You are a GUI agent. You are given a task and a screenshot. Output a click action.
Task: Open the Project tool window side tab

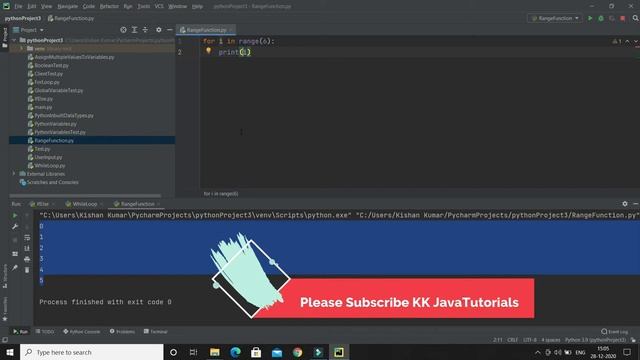pyautogui.click(x=4, y=38)
